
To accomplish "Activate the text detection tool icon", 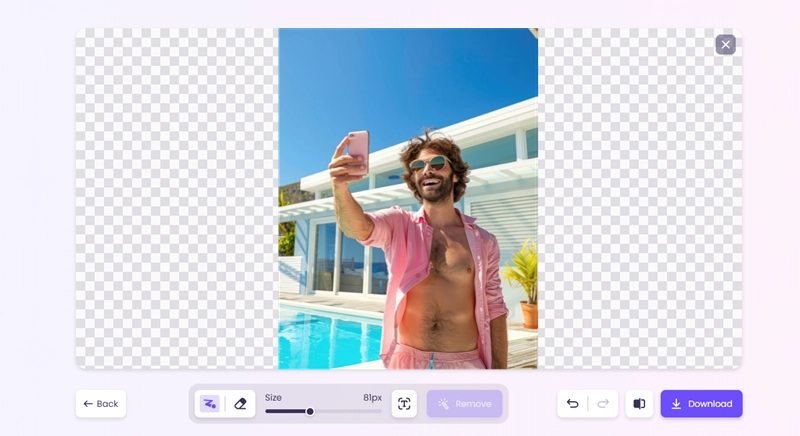I will pyautogui.click(x=404, y=404).
